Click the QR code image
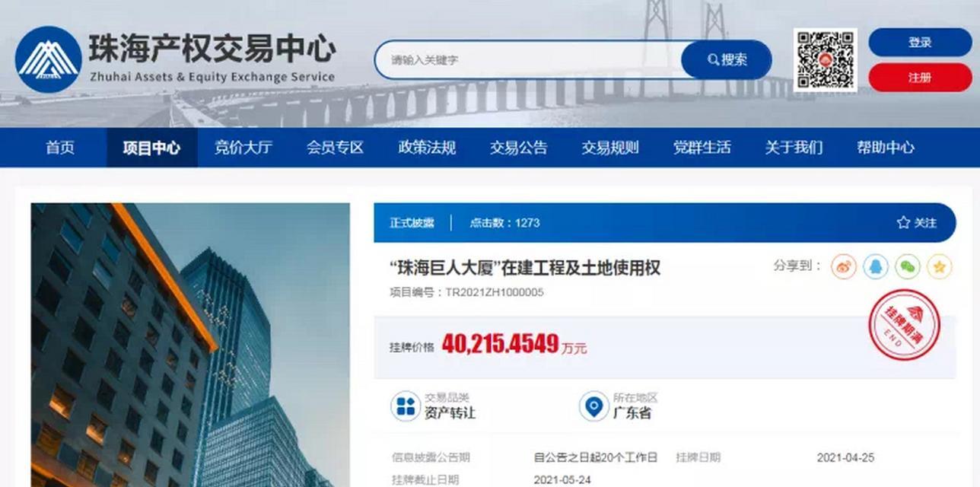This screenshot has width=980, height=487. point(826,60)
